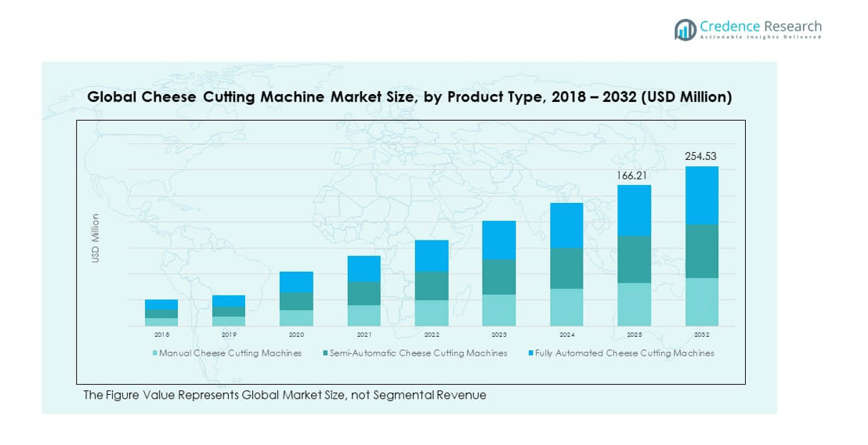Click the Fully Automated Cheese Cutting Machines legend swatch
The height and width of the screenshot is (445, 868).
click(530, 353)
